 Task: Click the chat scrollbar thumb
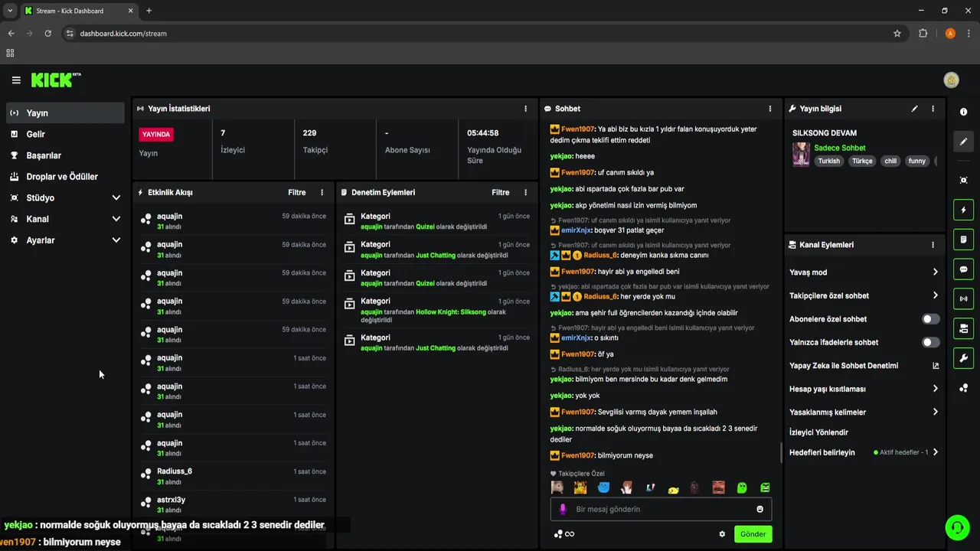click(781, 452)
